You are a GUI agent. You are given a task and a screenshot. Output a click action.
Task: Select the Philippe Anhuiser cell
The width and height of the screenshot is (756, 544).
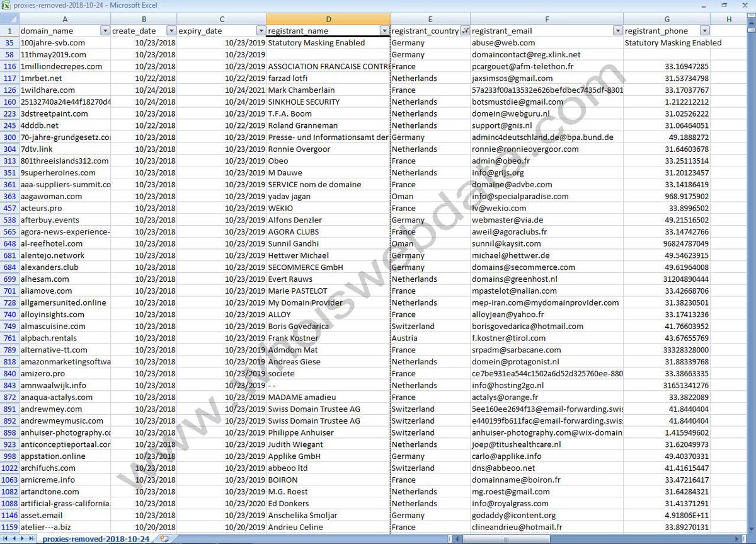pos(328,433)
